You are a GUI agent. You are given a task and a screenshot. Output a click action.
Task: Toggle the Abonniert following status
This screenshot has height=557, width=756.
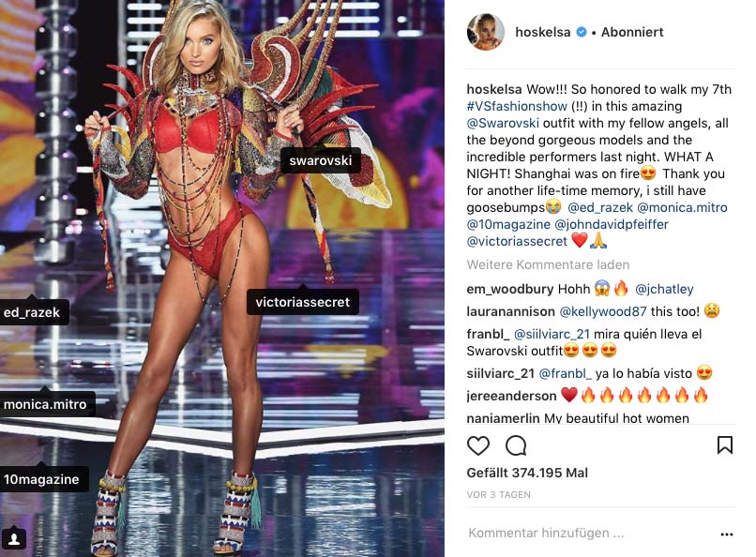(632, 32)
